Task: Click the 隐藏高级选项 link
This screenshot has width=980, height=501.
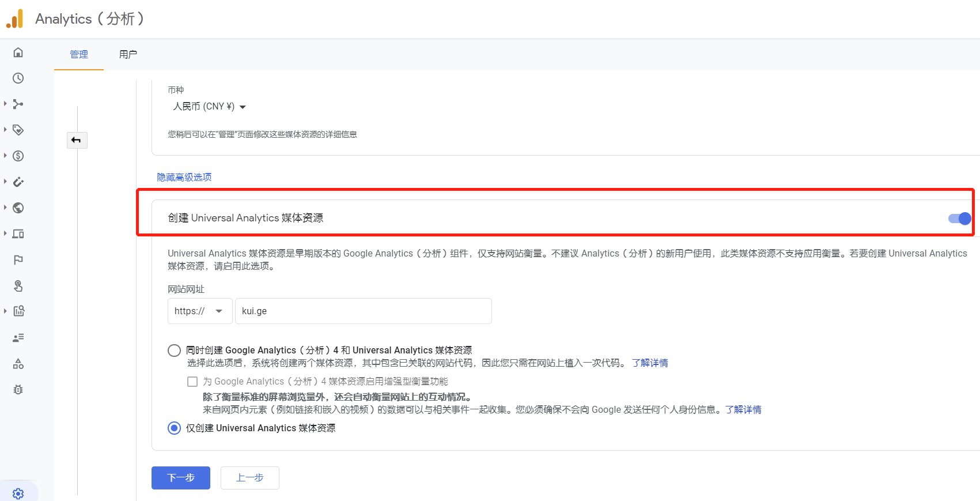Action: pos(184,177)
